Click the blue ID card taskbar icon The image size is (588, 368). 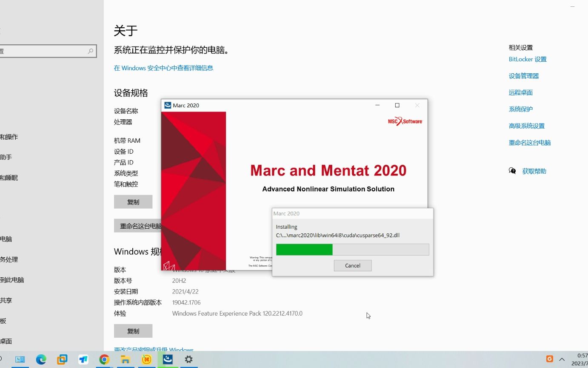pos(20,359)
